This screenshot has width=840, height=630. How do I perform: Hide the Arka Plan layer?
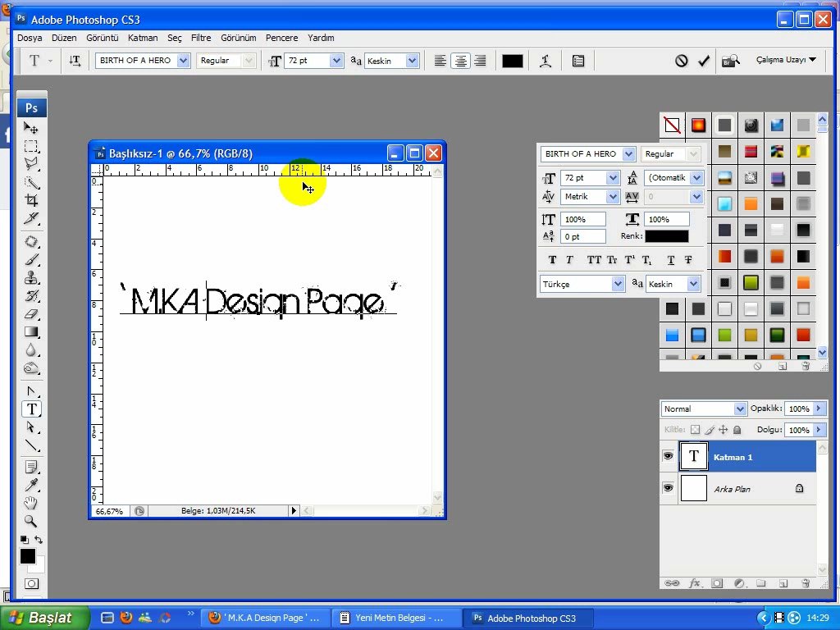[x=668, y=488]
